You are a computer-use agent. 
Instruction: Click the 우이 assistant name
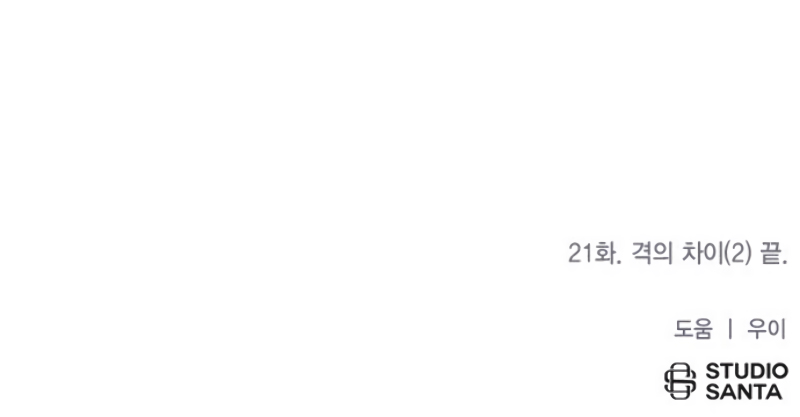(766, 329)
